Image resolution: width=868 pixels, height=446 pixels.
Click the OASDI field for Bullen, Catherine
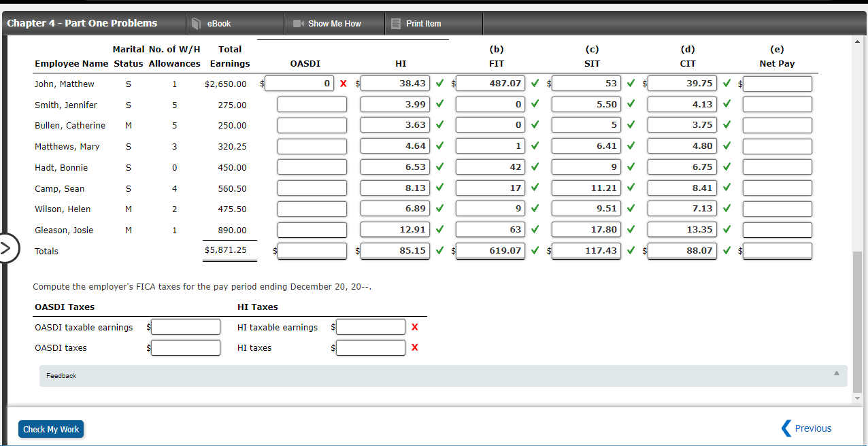pos(312,125)
